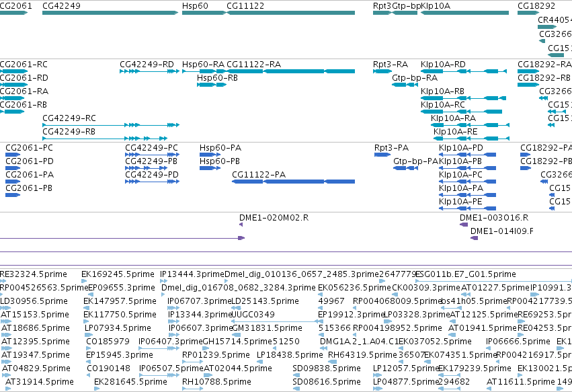Click protein CG42249-PB

coord(147,168)
